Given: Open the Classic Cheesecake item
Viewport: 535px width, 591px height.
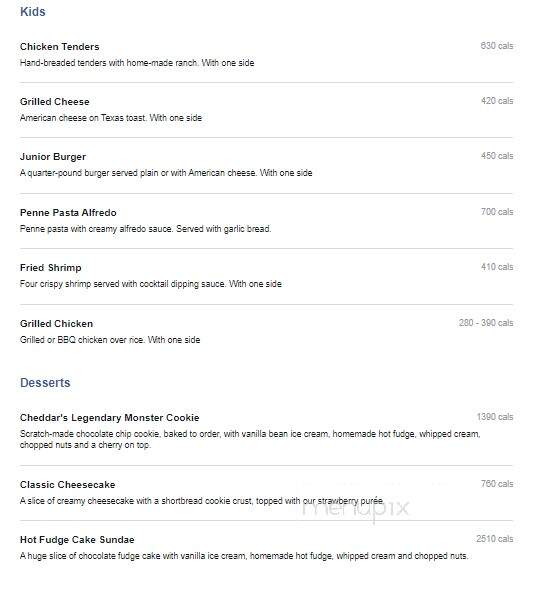Looking at the screenshot, I should (67, 485).
